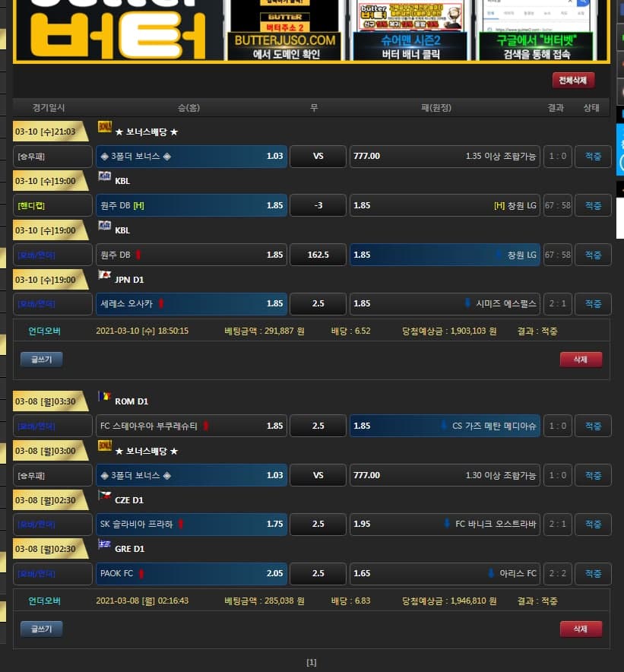Click the blue down arrow beside 시미즈 에스펄스
This screenshot has height=672, width=624.
click(467, 304)
